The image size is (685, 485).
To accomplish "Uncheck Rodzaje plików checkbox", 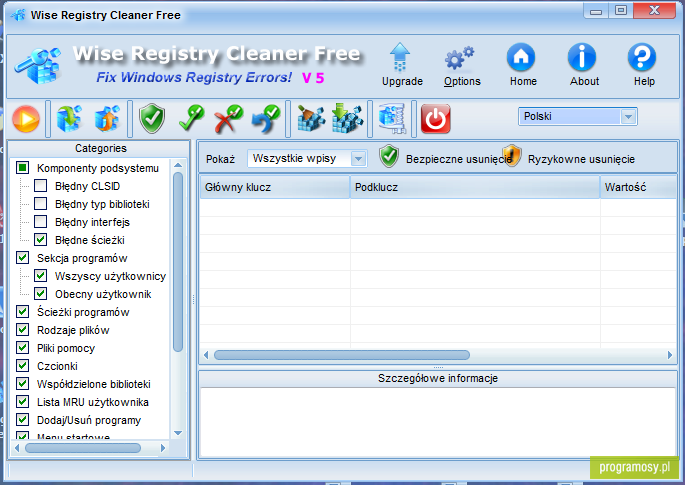I will (x=23, y=329).
